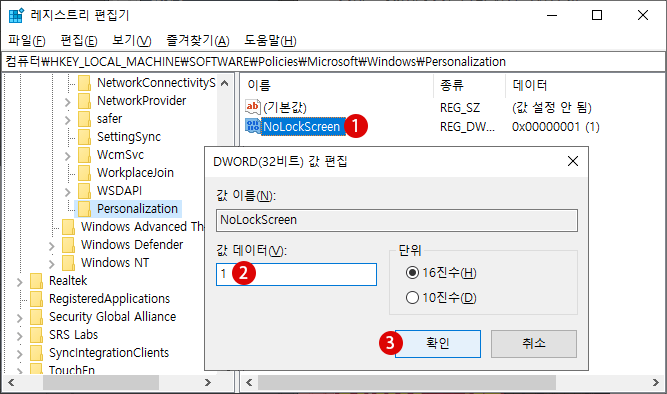Image resolution: width=667 pixels, height=394 pixels.
Task: Expand the Realtek key
Action: click(x=20, y=282)
